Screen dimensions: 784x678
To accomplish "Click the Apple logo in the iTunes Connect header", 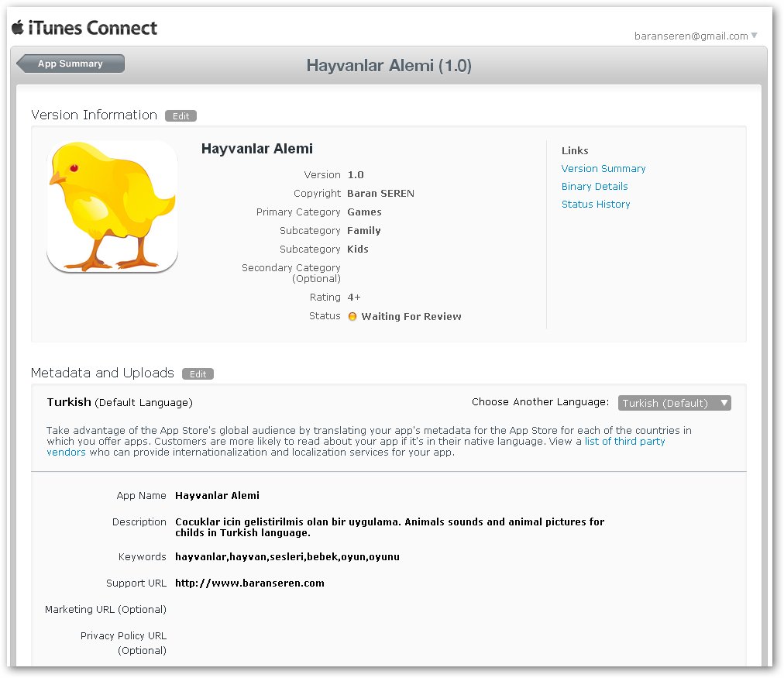I will pos(18,27).
